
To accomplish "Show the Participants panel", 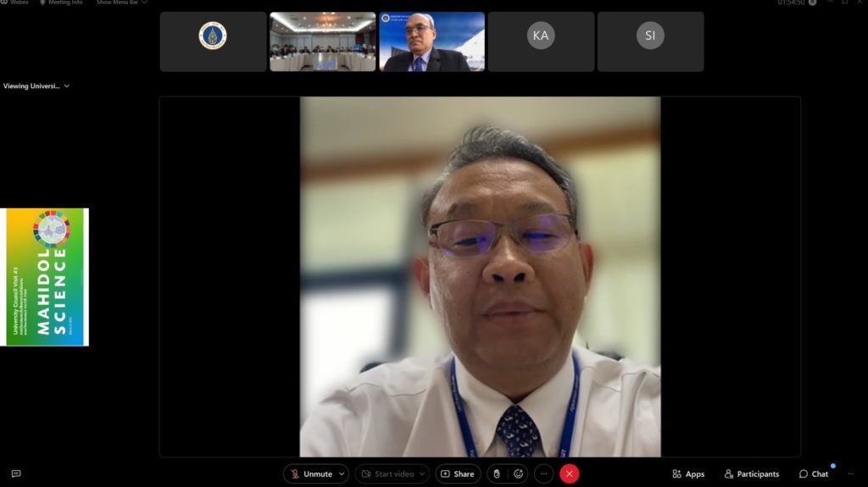I will 751,474.
